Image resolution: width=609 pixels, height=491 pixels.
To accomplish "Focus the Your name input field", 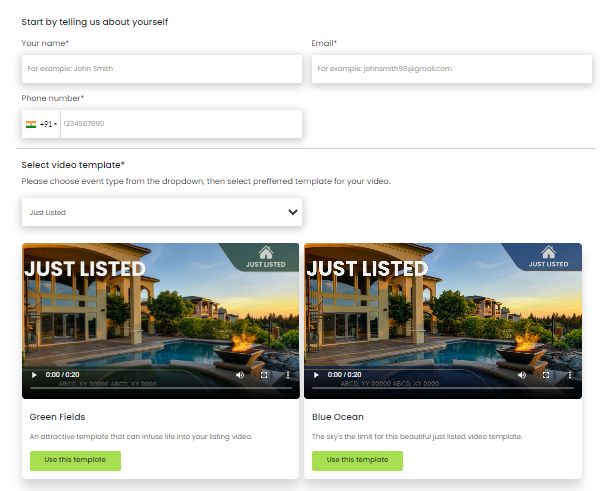I will [x=162, y=69].
